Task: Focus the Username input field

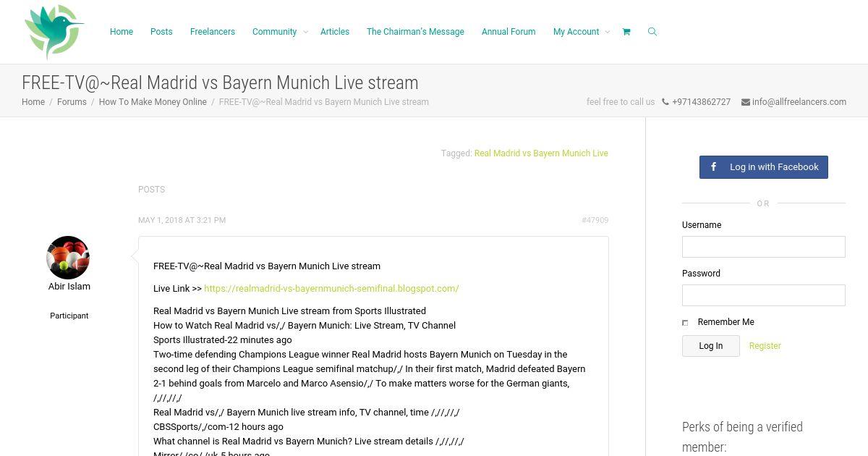Action: [x=764, y=247]
